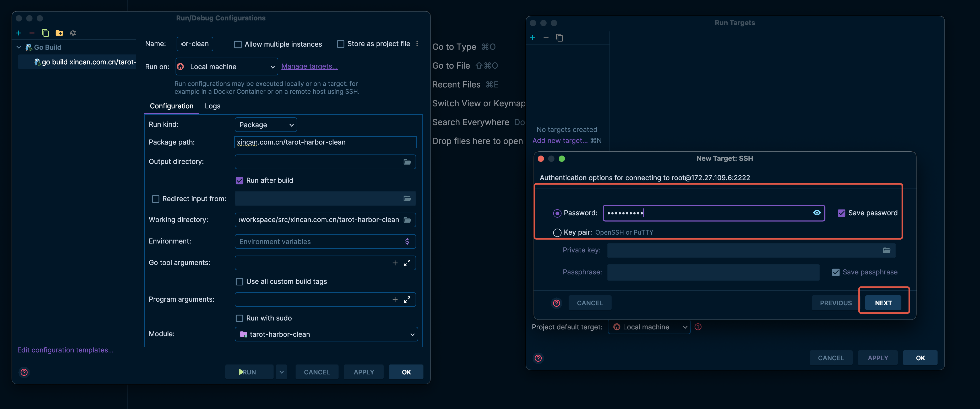Open the Run kind Package dropdown
Viewport: 980px width, 409px height.
[x=265, y=125]
